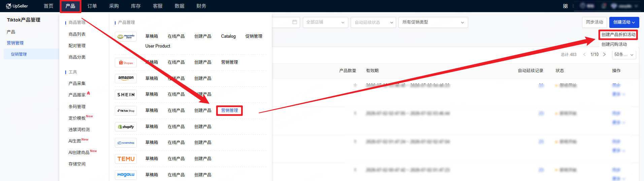The width and height of the screenshot is (644, 181).
Task: Open the apps grid icon in header
Action: tap(566, 6)
